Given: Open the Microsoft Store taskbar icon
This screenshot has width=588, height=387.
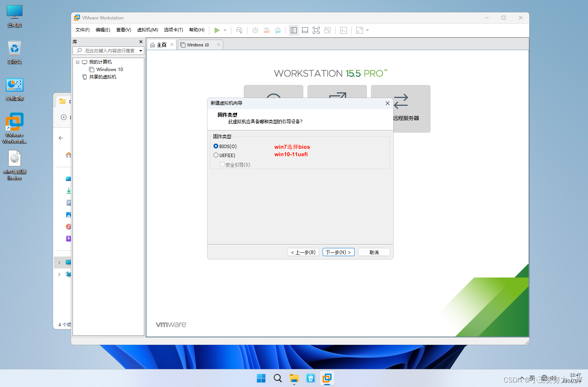Looking at the screenshot, I should click(x=311, y=378).
